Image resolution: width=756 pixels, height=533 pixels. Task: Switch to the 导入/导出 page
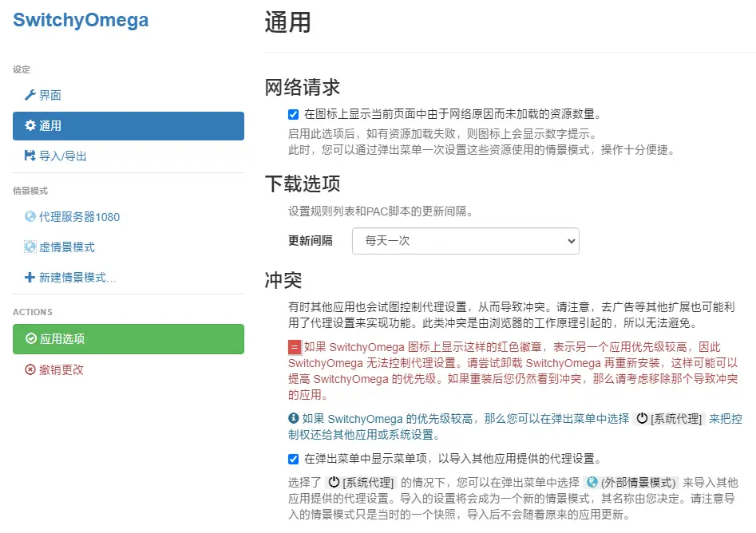point(62,156)
